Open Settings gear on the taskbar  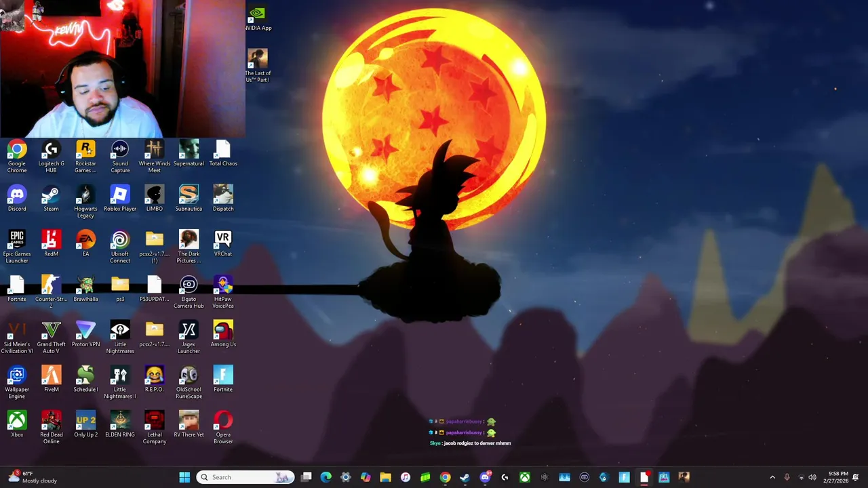(x=346, y=477)
